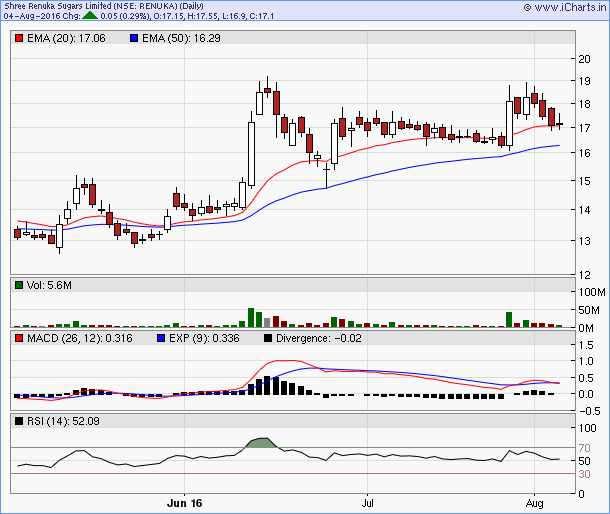Click the 0.05 (0.29%) change value
This screenshot has width=610, height=514.
click(x=125, y=16)
